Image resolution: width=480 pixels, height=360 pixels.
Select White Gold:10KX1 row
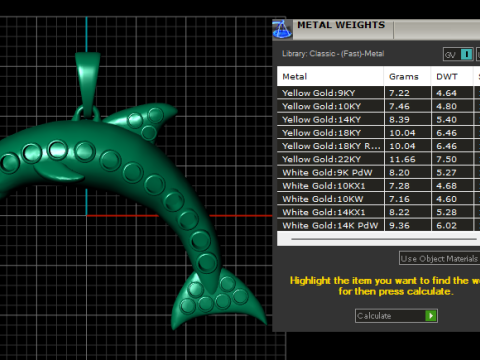[x=378, y=186]
